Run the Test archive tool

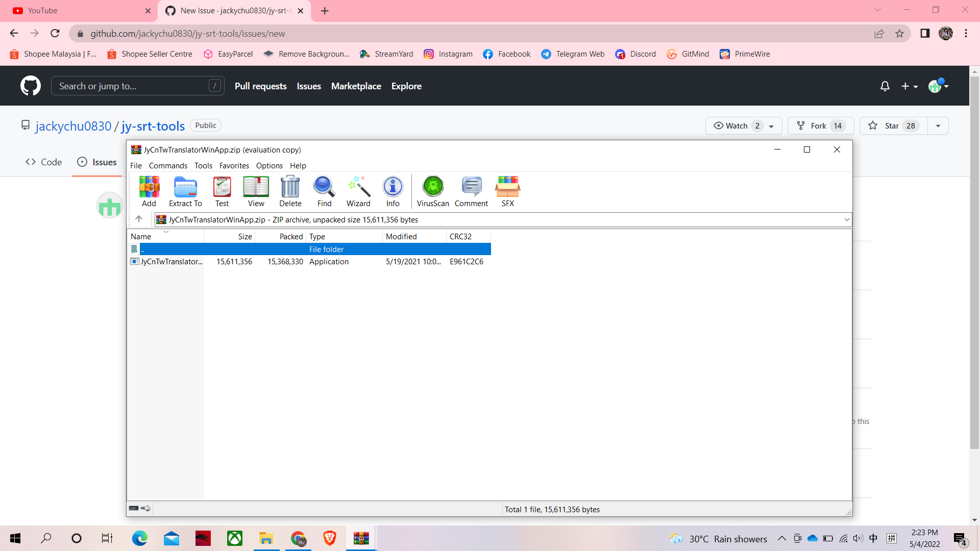click(222, 191)
